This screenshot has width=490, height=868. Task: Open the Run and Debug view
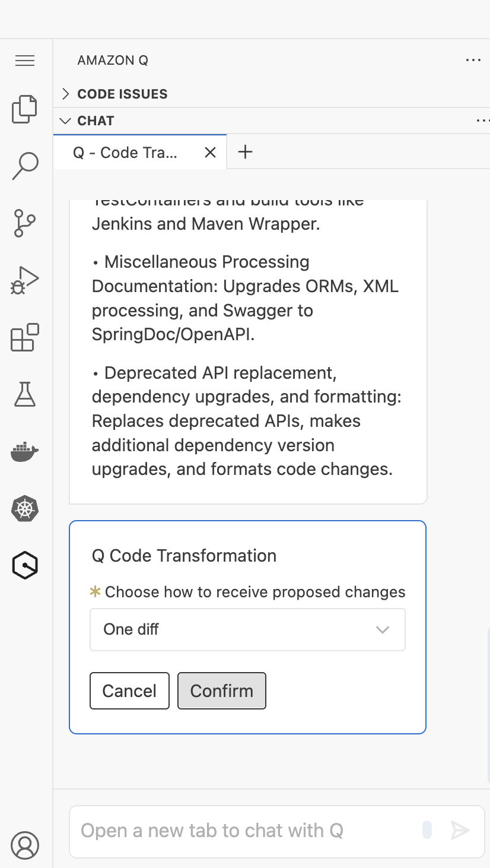coord(24,279)
